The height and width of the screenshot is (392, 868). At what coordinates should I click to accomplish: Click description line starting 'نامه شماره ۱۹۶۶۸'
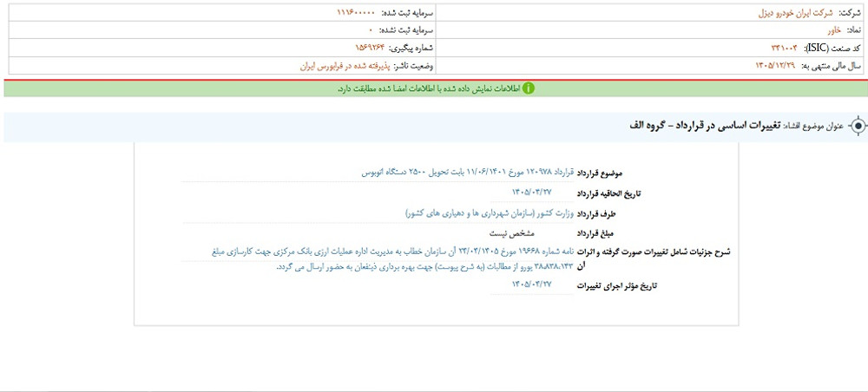[x=393, y=251]
